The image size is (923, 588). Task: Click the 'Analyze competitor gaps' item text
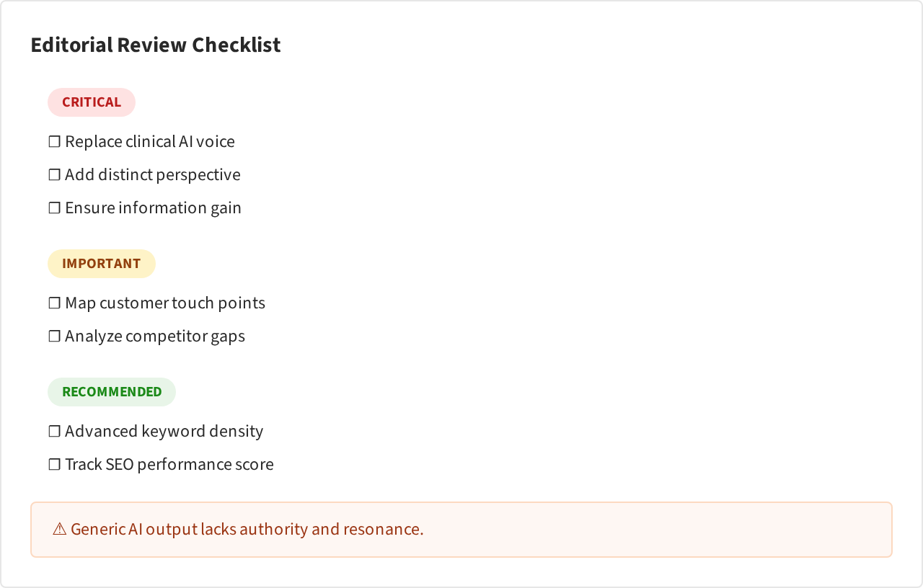pyautogui.click(x=155, y=337)
